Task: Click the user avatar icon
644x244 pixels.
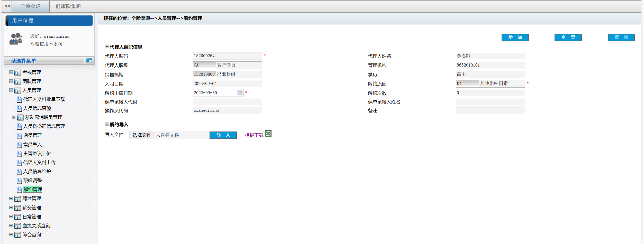Action: pos(16,39)
